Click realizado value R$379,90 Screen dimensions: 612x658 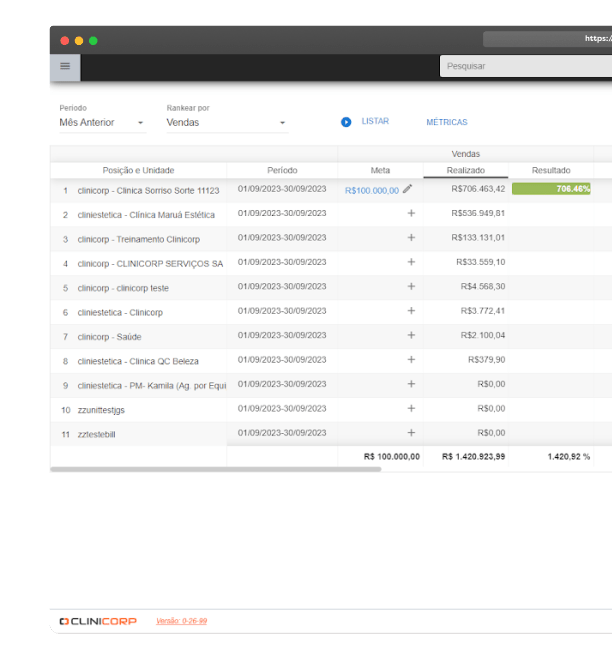coord(486,360)
